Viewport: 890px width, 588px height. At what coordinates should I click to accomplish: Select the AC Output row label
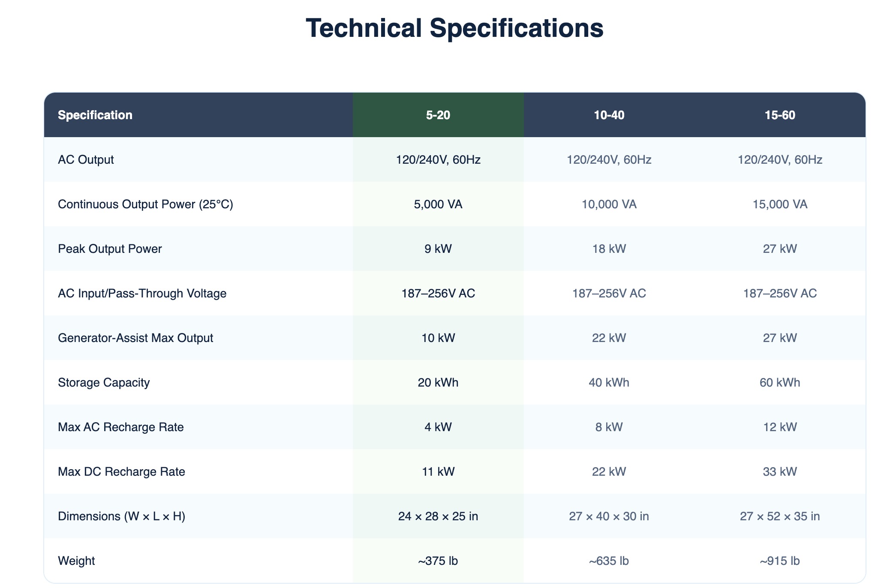point(86,159)
